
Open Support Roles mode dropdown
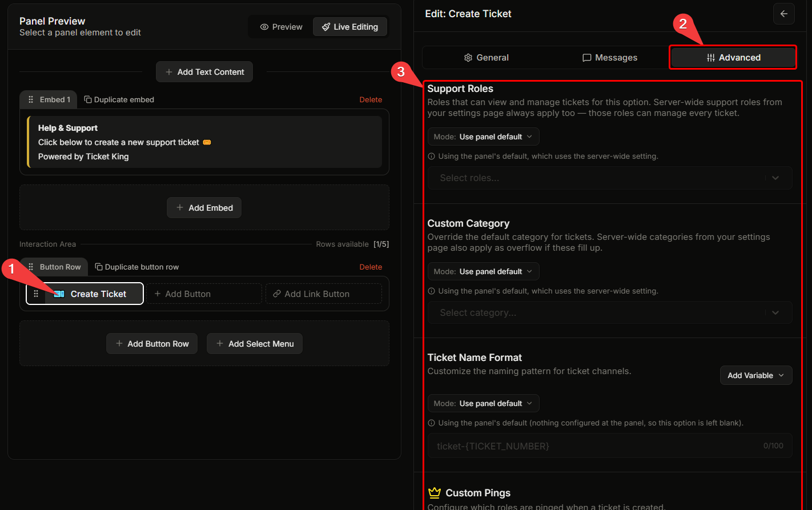click(x=483, y=136)
